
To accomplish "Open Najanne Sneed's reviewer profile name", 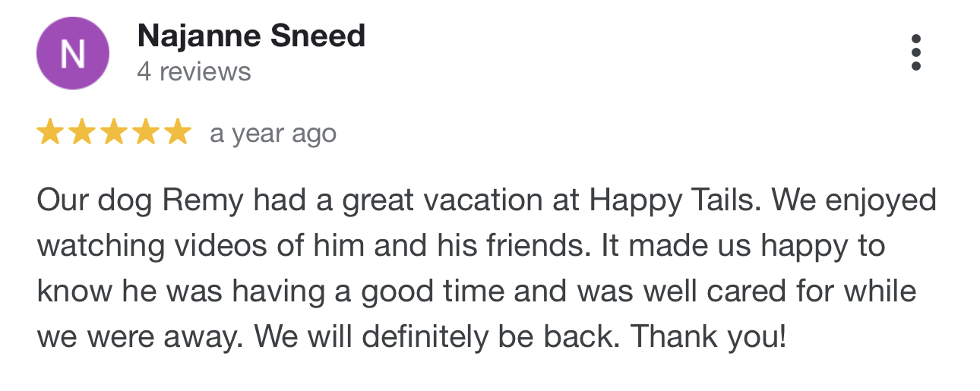I will coord(251,36).
